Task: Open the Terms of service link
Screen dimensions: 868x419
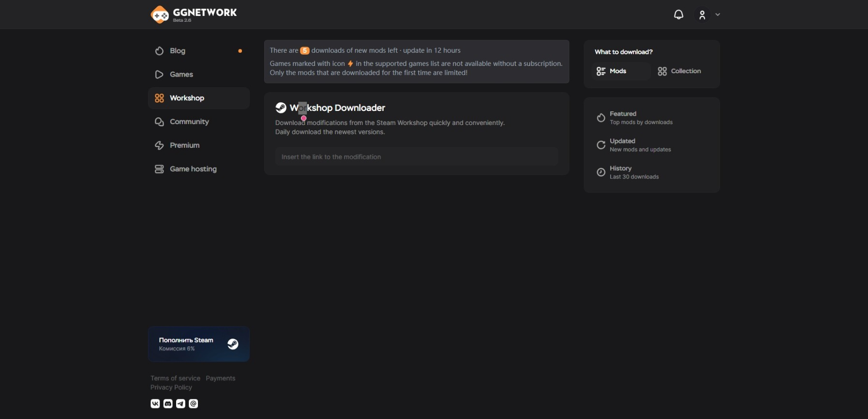Action: click(175, 378)
